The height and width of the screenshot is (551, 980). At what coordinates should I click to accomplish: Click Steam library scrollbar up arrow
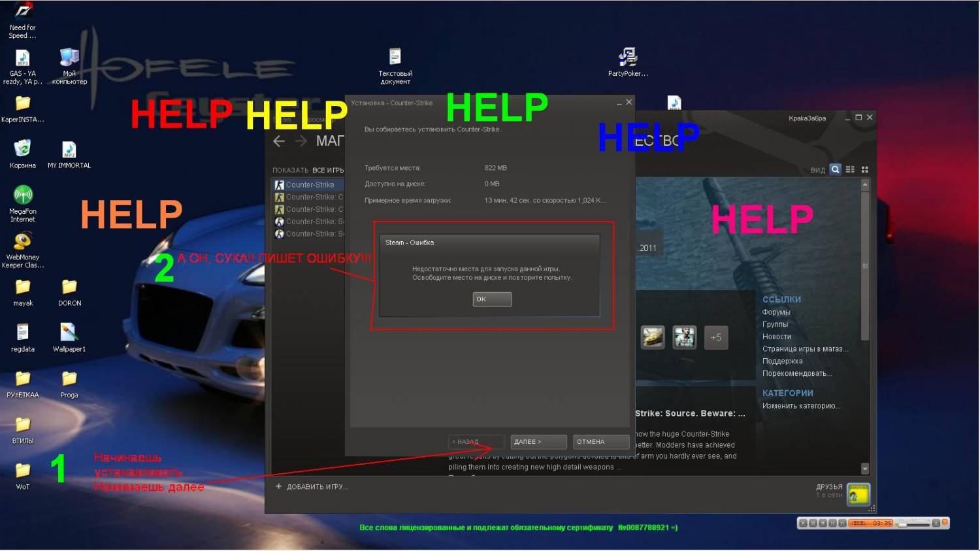(865, 185)
